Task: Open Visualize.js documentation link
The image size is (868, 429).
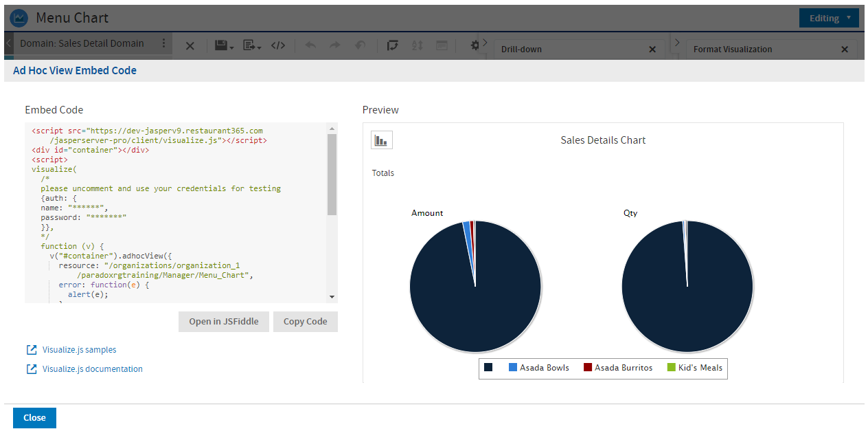Action: [93, 369]
